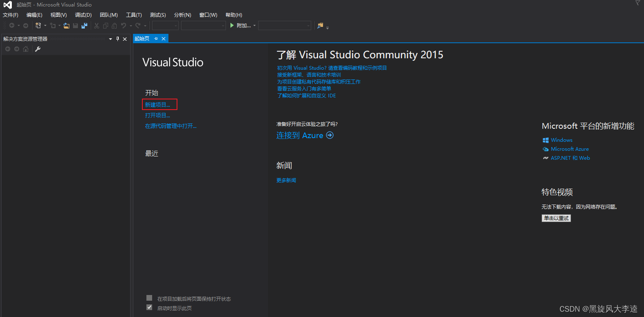The image size is (644, 317).
Task: Click Solution Explorer Forward arrow icon
Action: tap(17, 49)
